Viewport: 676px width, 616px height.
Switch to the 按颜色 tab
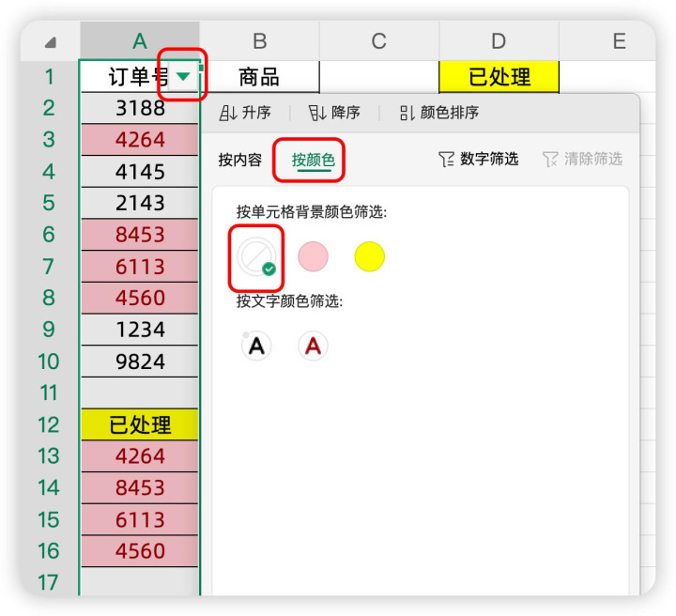[x=314, y=160]
